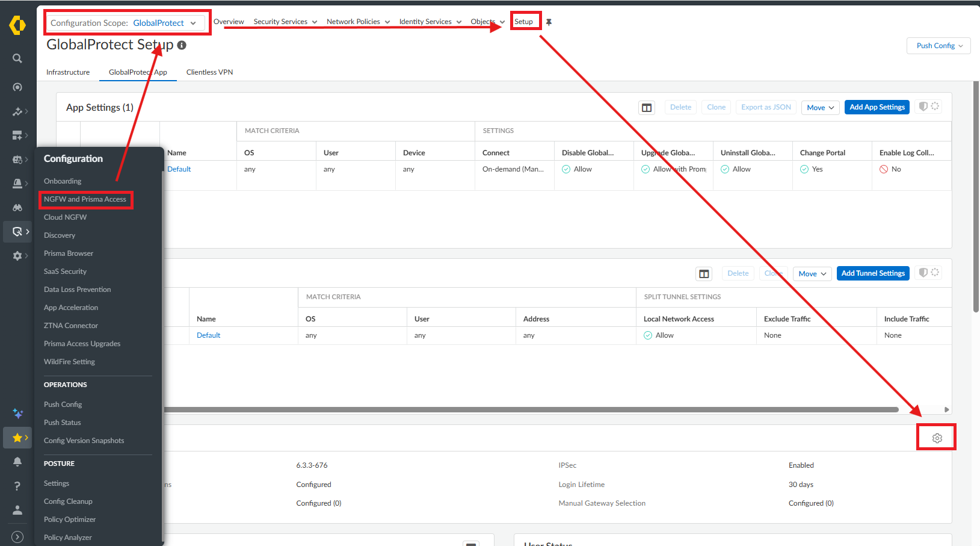This screenshot has width=980, height=546.
Task: Open Move dropdown in tunnel settings toolbar
Action: [x=812, y=274]
